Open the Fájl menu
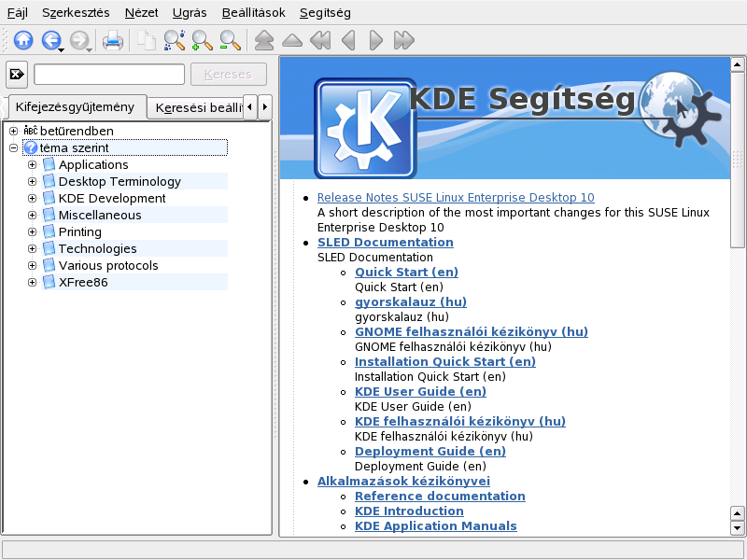Viewport: 747px width, 560px height. 17,13
